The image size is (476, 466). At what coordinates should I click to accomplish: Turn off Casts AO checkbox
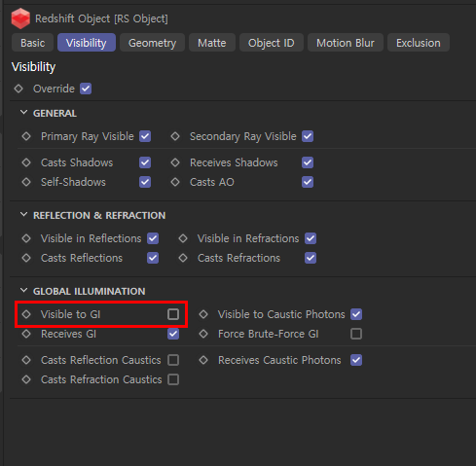308,182
